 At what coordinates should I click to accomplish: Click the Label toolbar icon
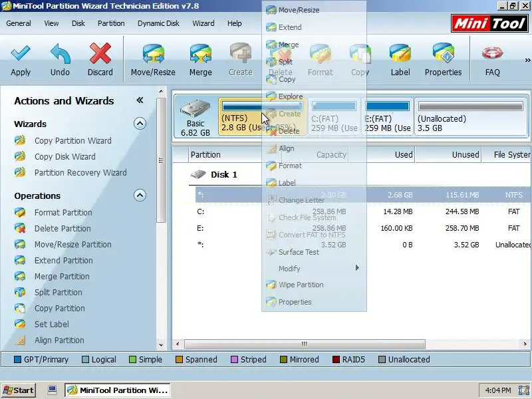tap(400, 54)
